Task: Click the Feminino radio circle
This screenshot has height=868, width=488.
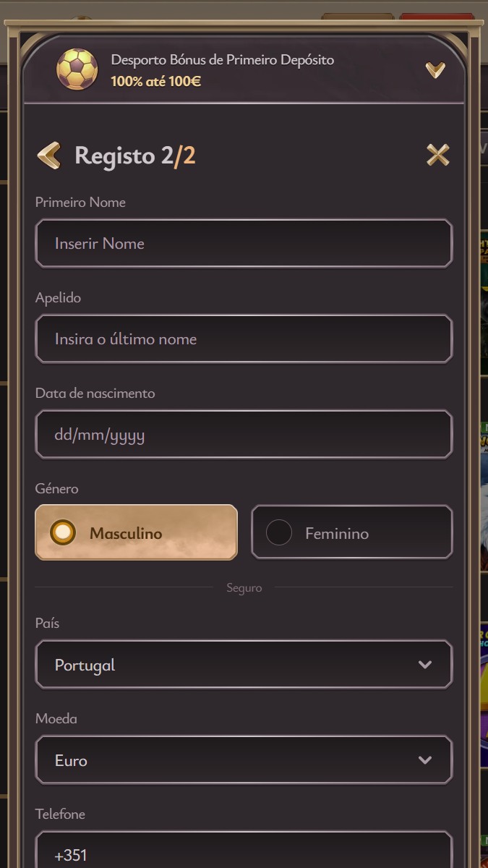Action: point(279,533)
